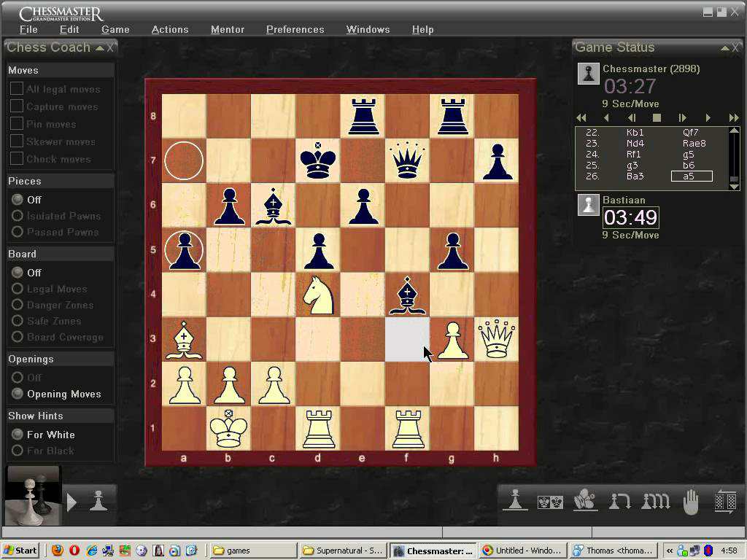747x560 pixels.
Task: Open the hint/advice icon in bottom toolbar
Action: coord(585,501)
